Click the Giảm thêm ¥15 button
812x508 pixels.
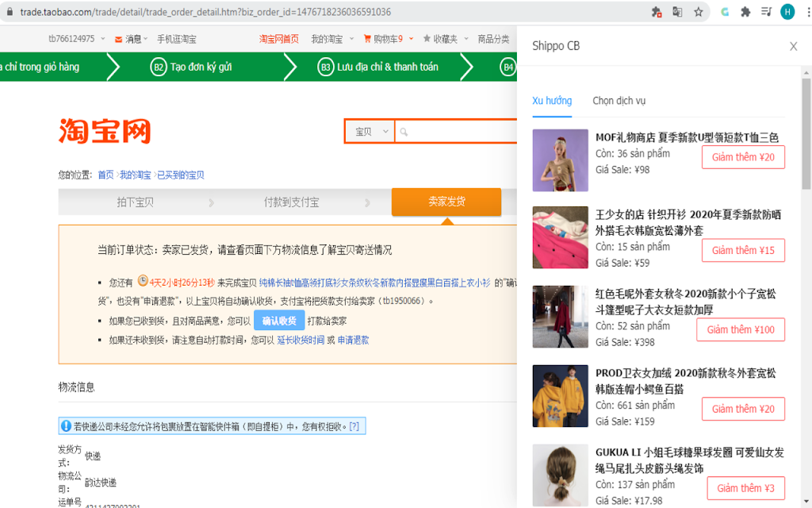743,250
